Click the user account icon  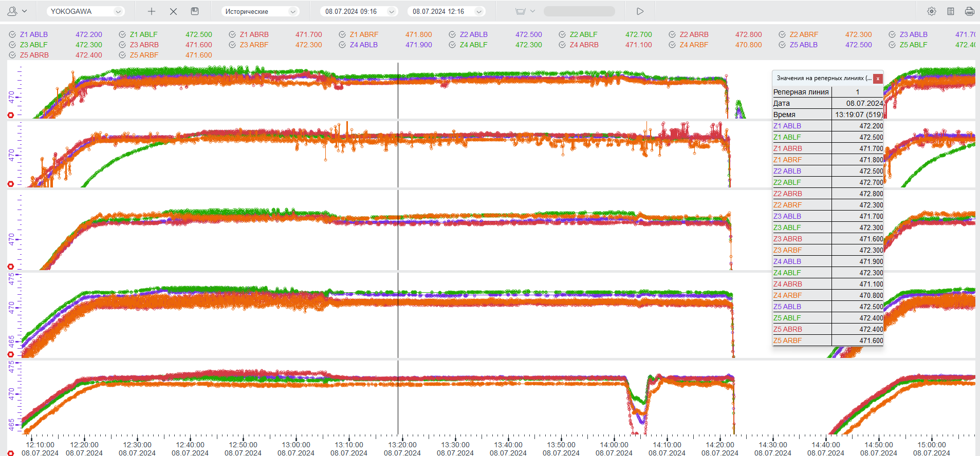point(12,11)
